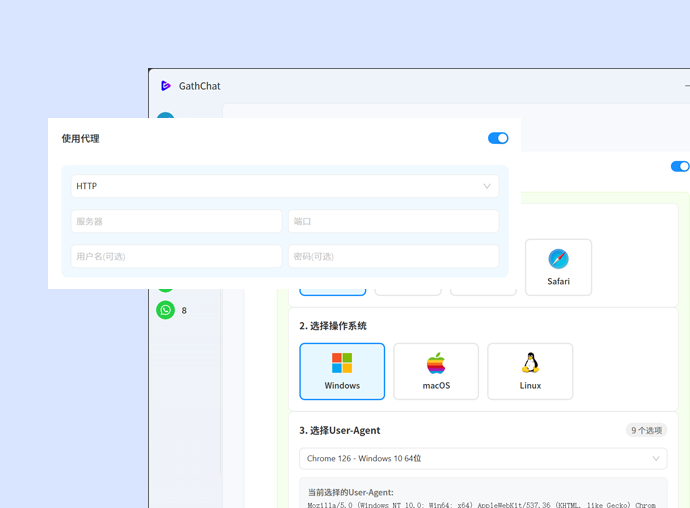Open WhatsApp account 8 in sidebar

(166, 310)
